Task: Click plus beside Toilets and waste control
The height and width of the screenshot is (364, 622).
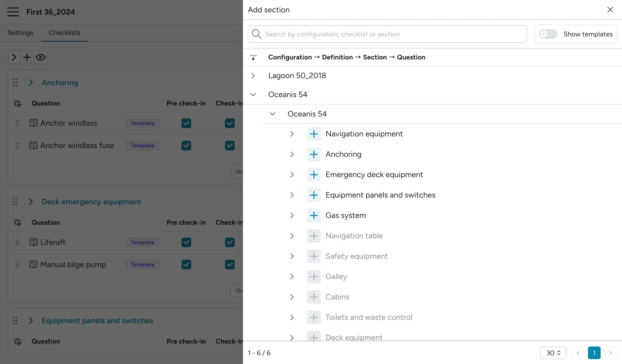Action: pyautogui.click(x=314, y=318)
